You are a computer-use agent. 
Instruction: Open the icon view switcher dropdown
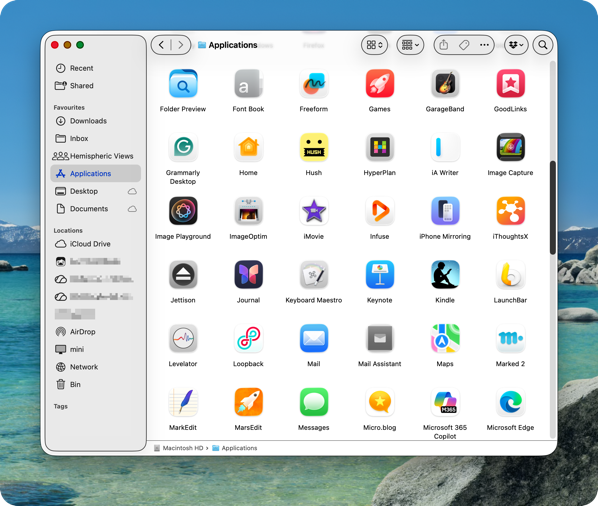click(375, 45)
